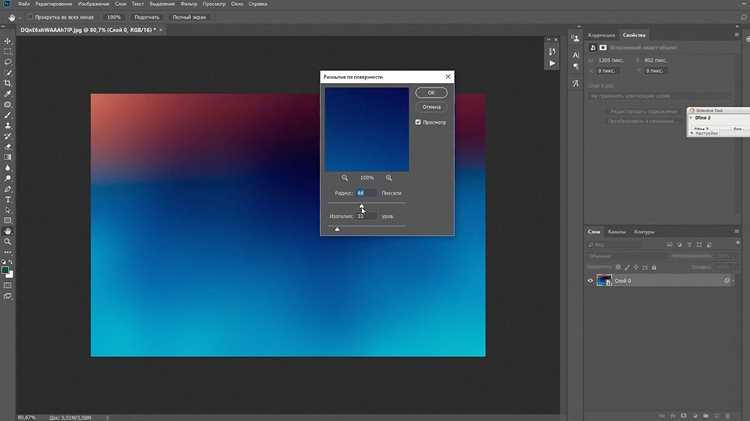Click the foreground color swatch
This screenshot has height=421, width=750.
pos(6,271)
